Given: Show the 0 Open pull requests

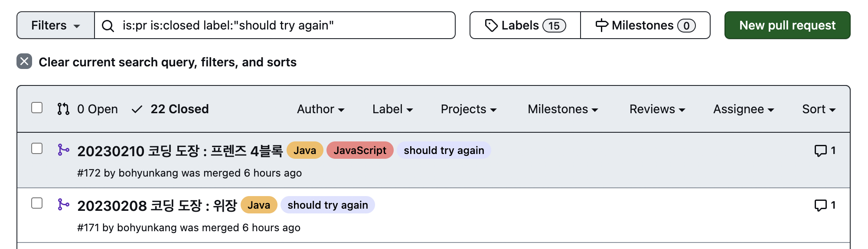Looking at the screenshot, I should point(88,109).
